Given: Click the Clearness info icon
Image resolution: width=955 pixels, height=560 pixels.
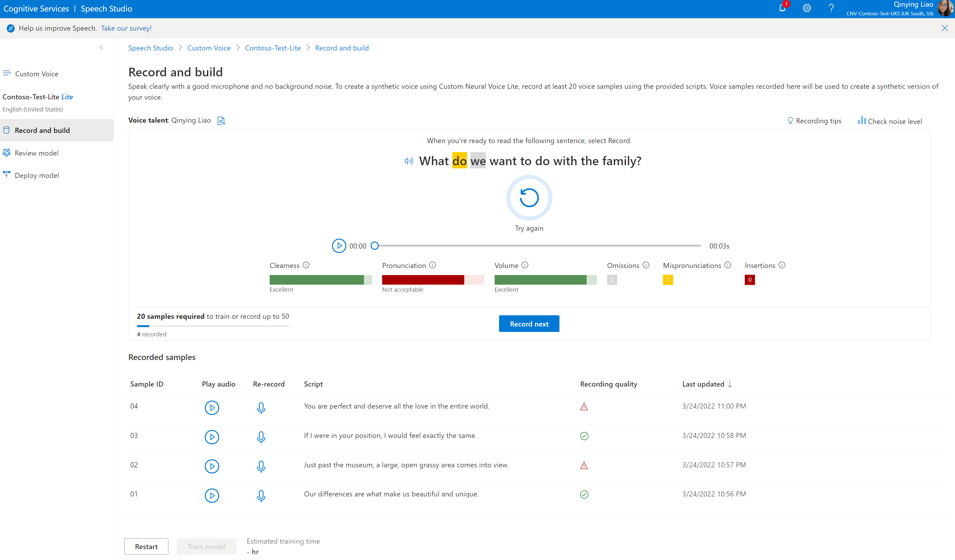Looking at the screenshot, I should coord(306,265).
